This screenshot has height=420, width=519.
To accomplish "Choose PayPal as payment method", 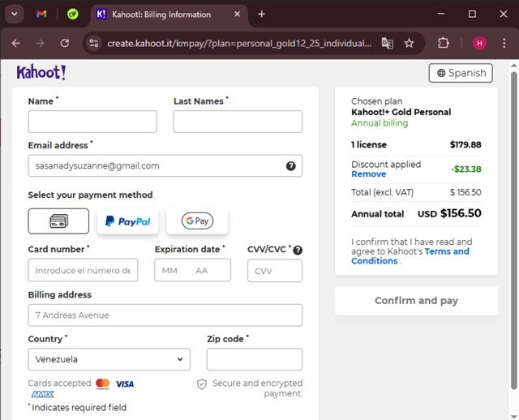I will (127, 221).
